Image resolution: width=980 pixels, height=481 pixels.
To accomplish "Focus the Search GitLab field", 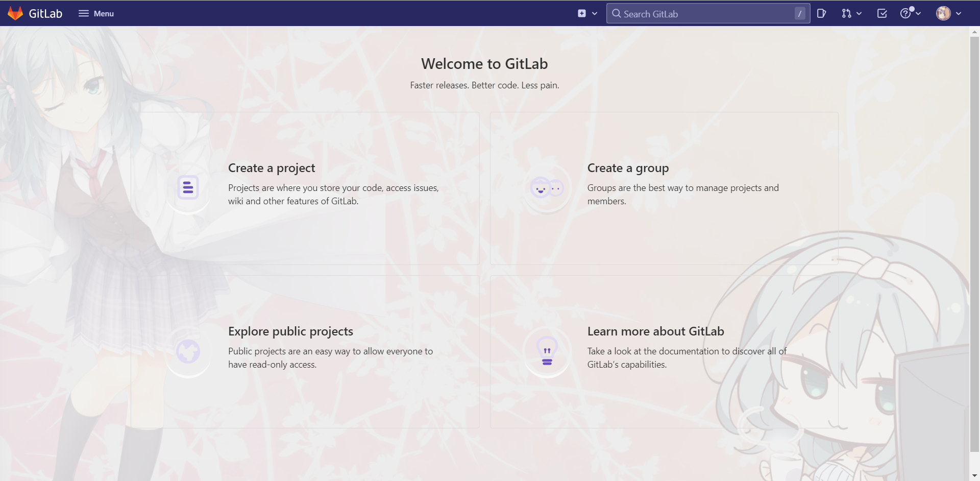I will (x=708, y=14).
